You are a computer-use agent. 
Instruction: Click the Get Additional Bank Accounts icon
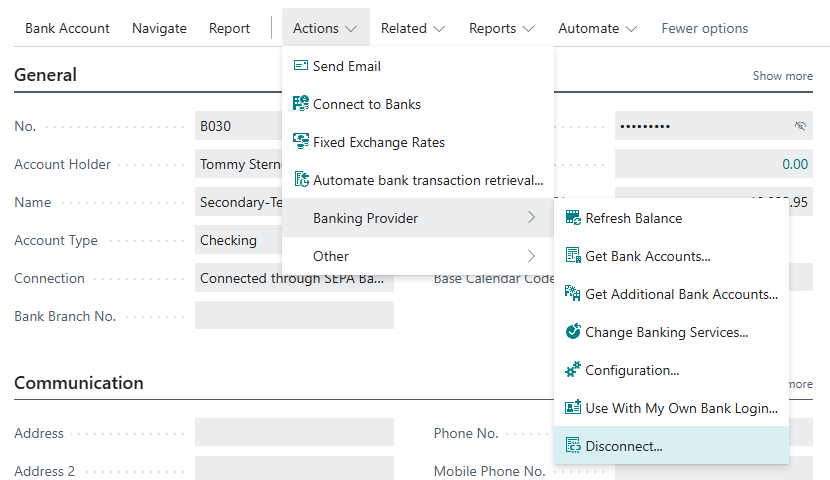click(573, 293)
